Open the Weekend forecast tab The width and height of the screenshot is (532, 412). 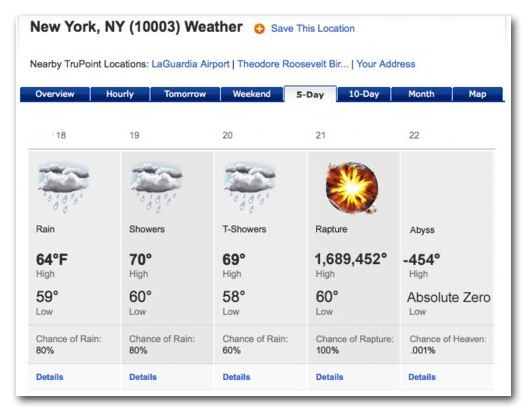252,94
